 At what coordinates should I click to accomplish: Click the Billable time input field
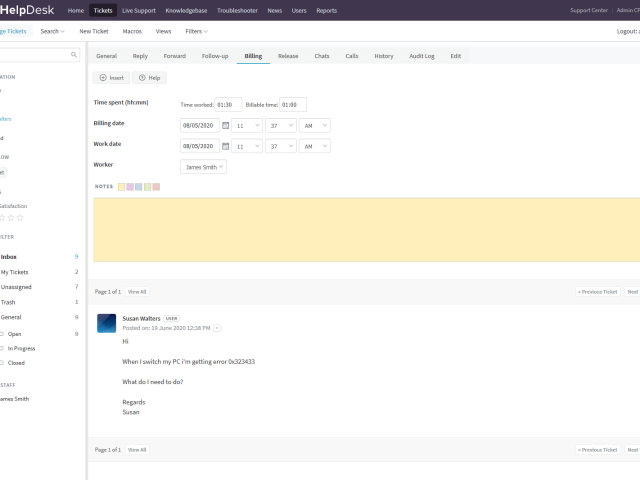click(x=293, y=104)
